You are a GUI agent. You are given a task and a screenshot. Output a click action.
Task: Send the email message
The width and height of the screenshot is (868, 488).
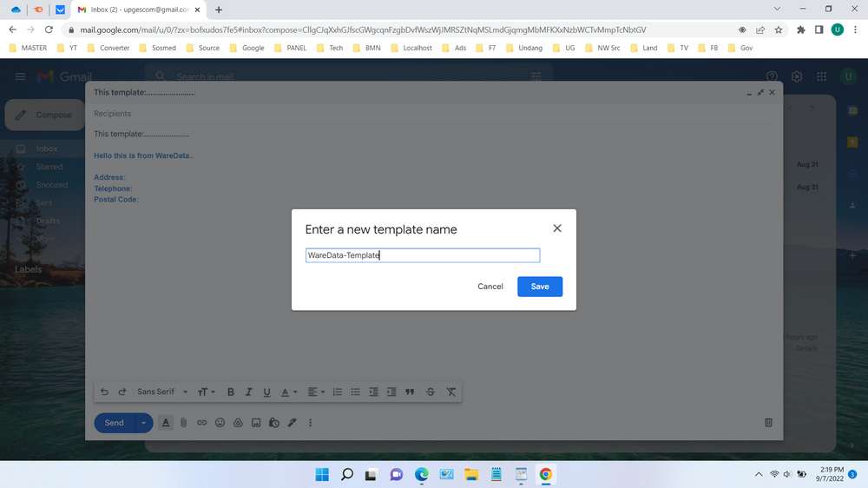[x=114, y=423]
